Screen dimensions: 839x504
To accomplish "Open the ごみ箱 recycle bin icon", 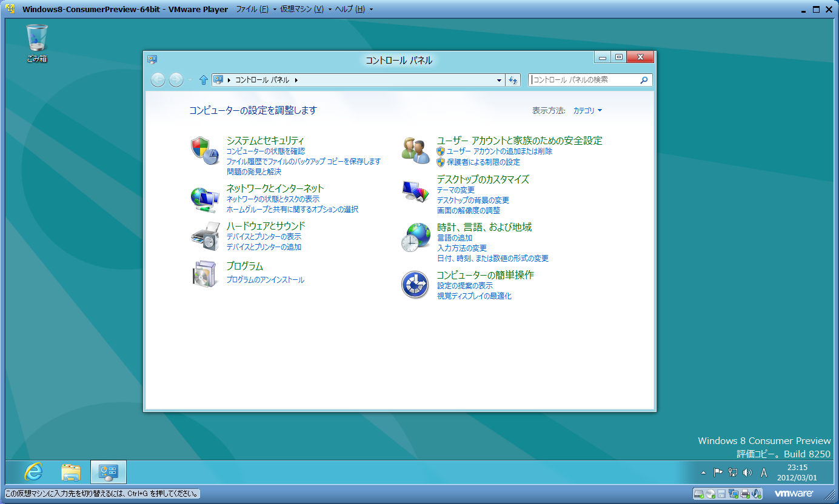I will tap(36, 43).
